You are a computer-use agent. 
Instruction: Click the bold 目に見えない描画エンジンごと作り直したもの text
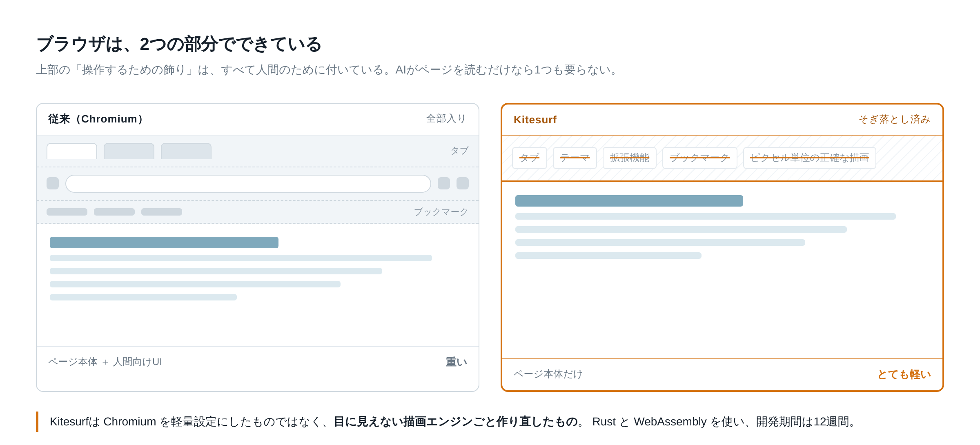tap(456, 422)
